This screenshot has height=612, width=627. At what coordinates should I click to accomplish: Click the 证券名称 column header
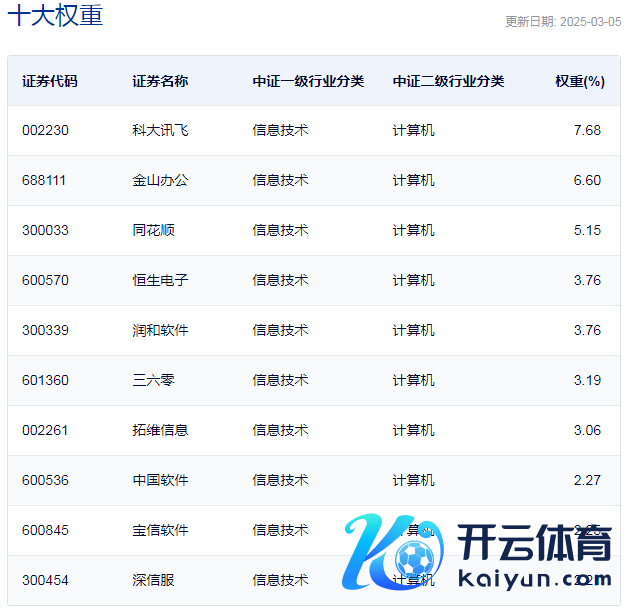(x=160, y=81)
